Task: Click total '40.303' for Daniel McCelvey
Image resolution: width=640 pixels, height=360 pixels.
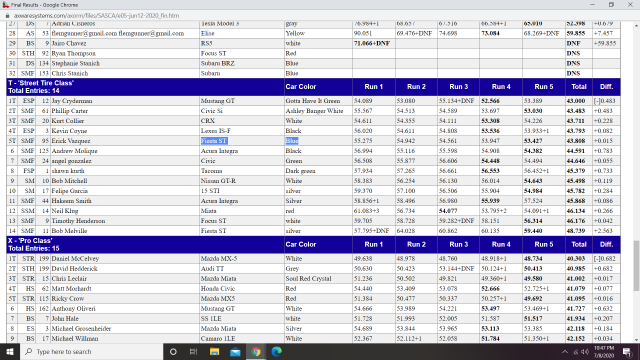Action: click(576, 258)
